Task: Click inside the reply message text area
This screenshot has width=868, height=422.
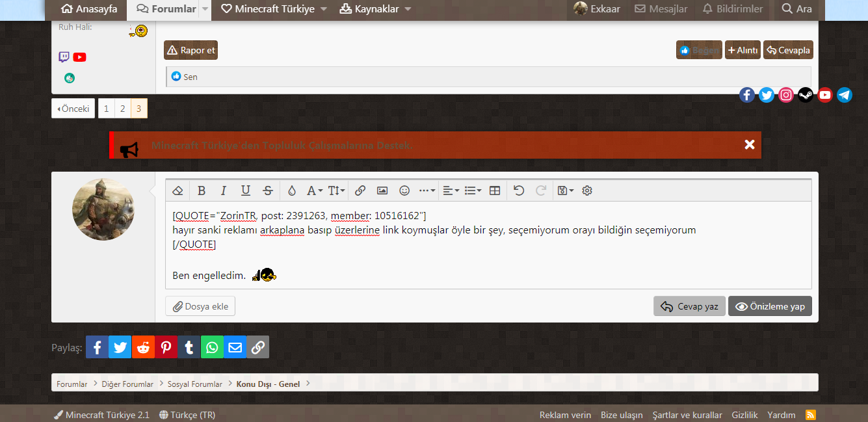Action: [x=488, y=245]
